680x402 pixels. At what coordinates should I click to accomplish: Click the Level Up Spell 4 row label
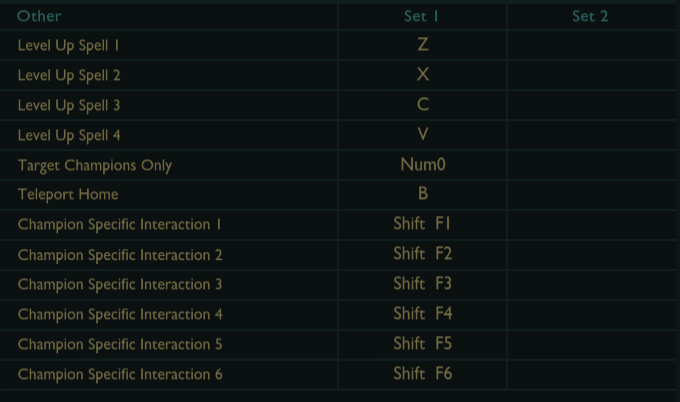[x=69, y=135]
